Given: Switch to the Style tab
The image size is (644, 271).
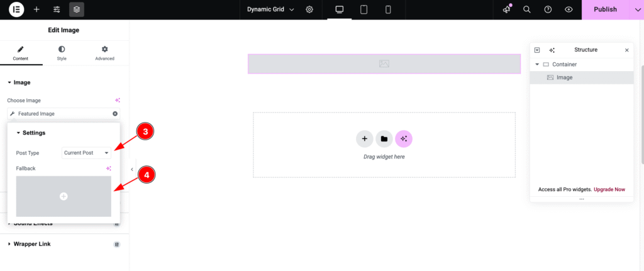Looking at the screenshot, I should [x=62, y=53].
